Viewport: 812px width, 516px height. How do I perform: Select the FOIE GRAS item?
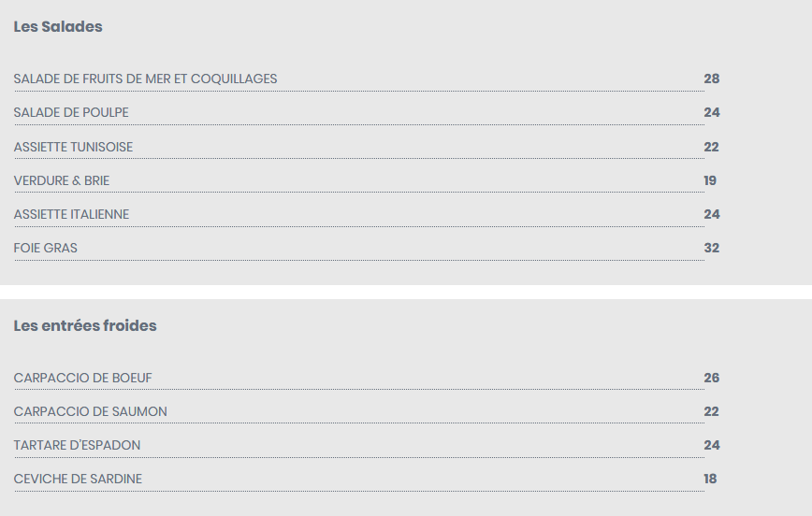[46, 248]
